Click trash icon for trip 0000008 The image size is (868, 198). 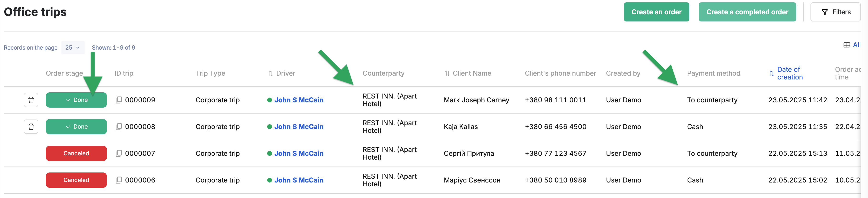coord(31,127)
